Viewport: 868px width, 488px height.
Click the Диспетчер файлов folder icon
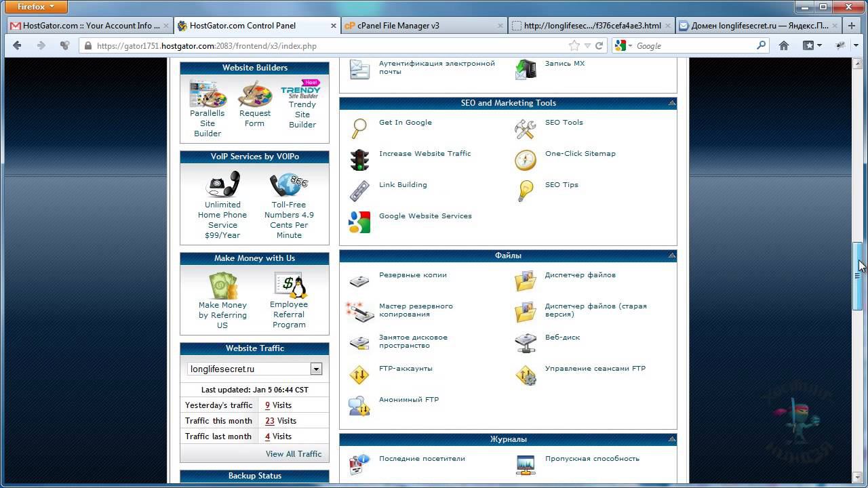525,281
